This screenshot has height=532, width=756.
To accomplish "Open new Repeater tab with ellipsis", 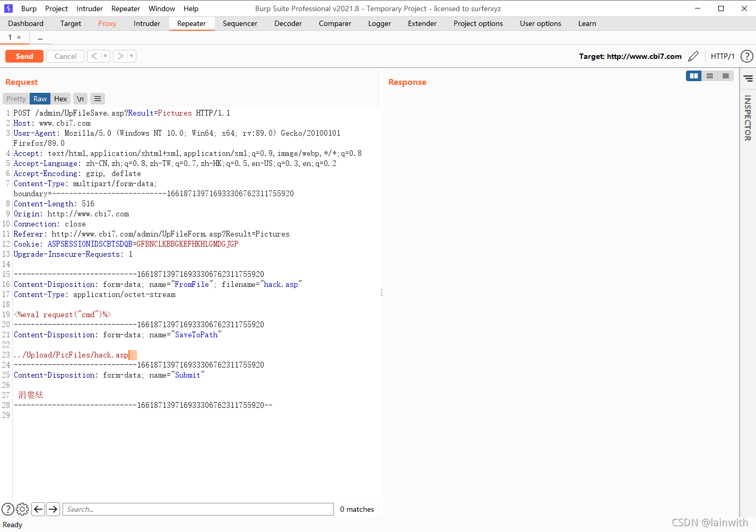I will (x=40, y=38).
